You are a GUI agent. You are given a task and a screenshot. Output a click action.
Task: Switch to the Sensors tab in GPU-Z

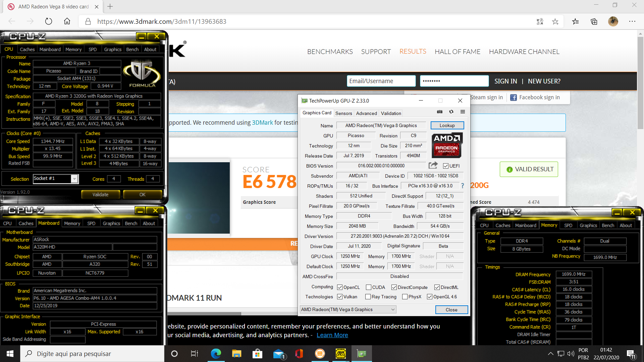pos(344,113)
